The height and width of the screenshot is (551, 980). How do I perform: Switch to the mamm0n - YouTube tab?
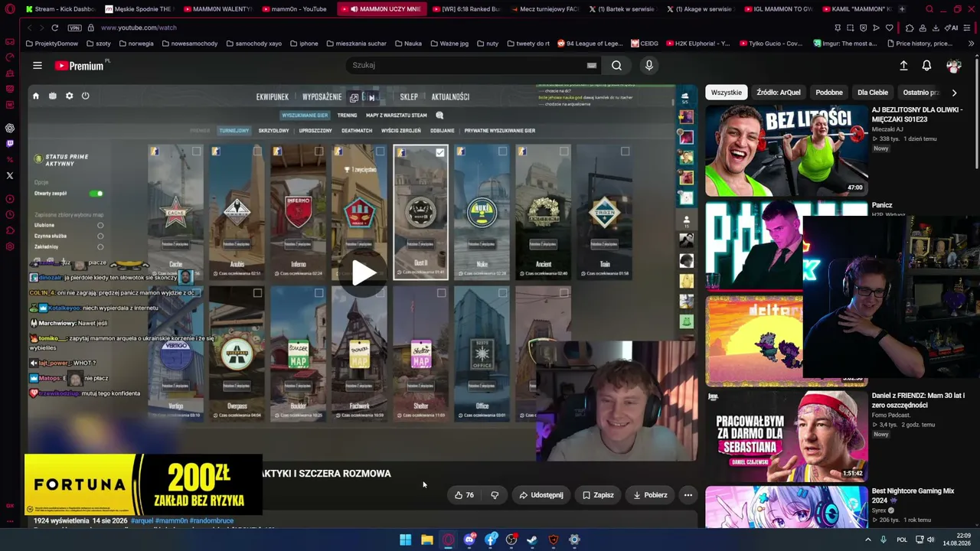(294, 9)
